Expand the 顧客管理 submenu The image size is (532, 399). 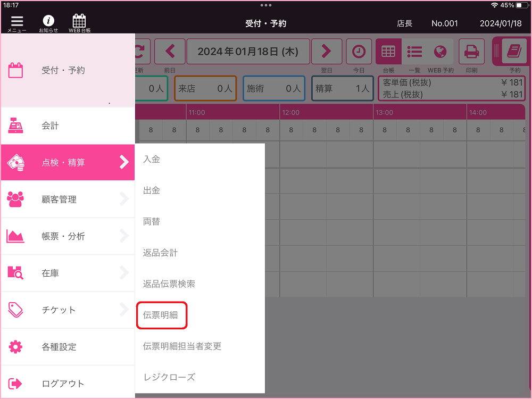67,199
